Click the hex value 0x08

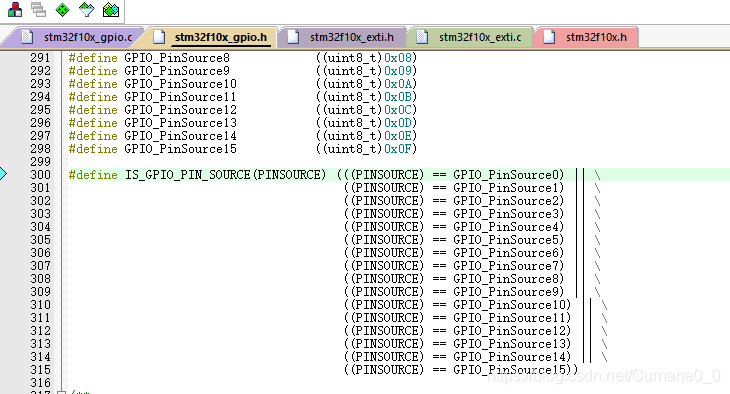pos(398,58)
